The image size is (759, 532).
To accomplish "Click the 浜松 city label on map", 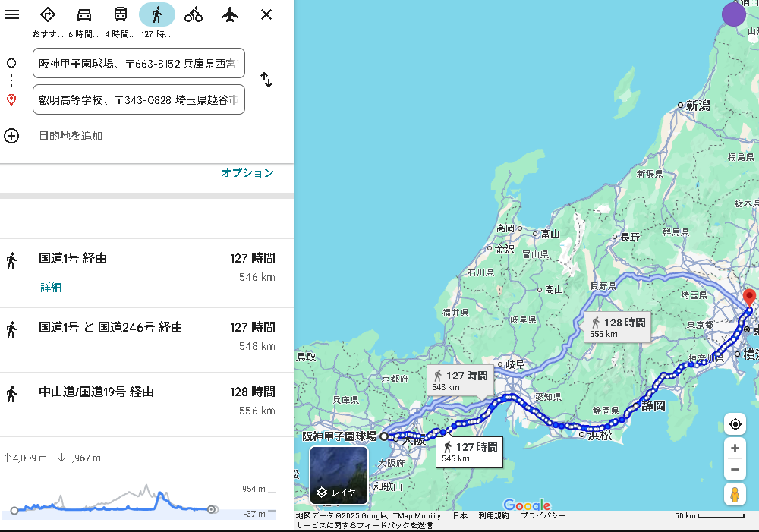I will click(x=600, y=435).
